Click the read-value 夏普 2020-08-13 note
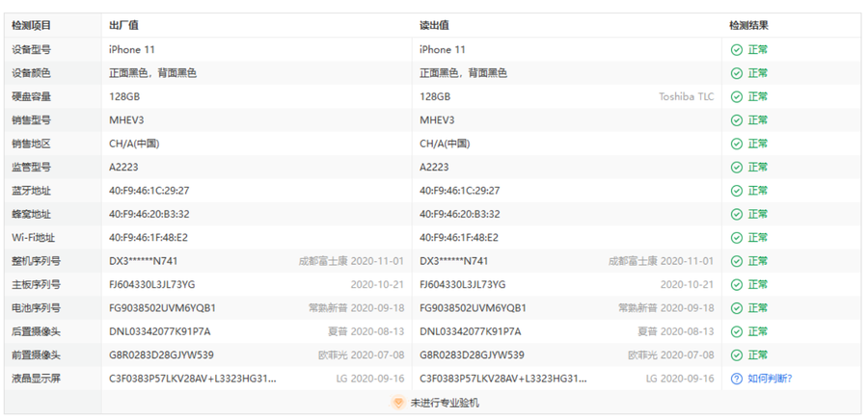Viewport: 868px width, 420px height. (676, 331)
